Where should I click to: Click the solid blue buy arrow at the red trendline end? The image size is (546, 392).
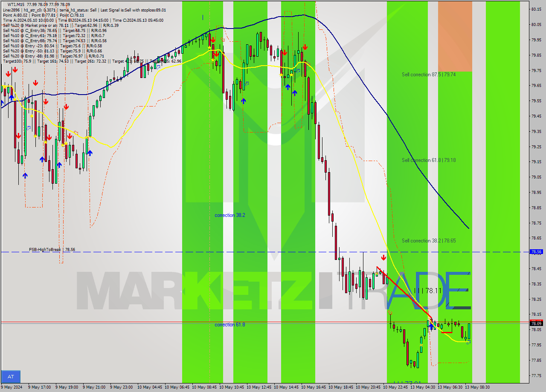tap(432, 326)
